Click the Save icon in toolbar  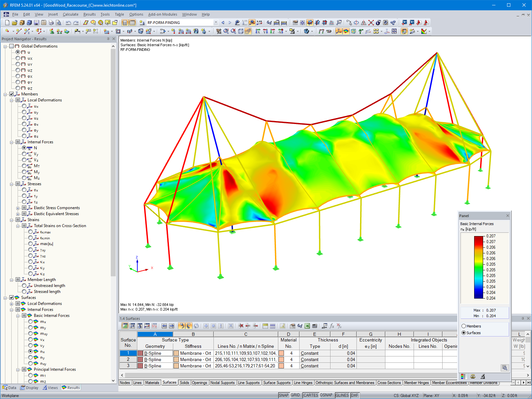[37, 23]
